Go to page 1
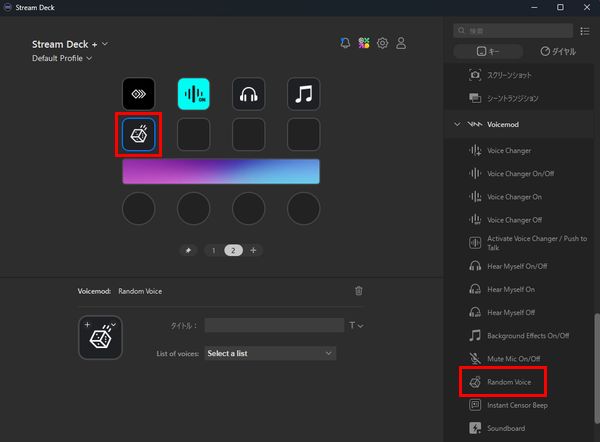Screen dimensions: 600x442 214,250
